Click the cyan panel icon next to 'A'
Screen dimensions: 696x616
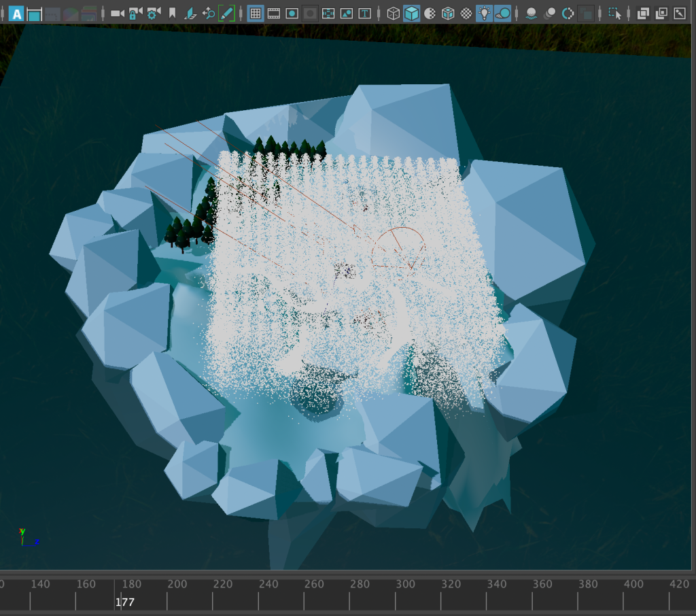[34, 14]
